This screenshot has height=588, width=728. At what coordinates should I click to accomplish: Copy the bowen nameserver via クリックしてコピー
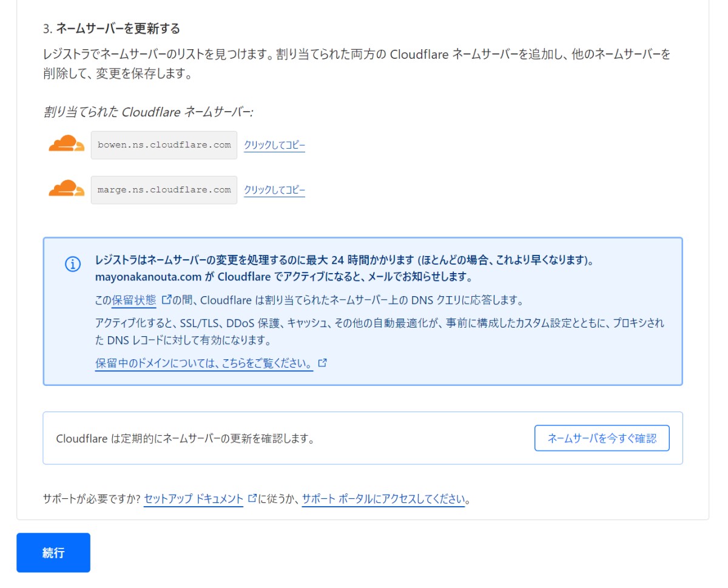pos(274,146)
